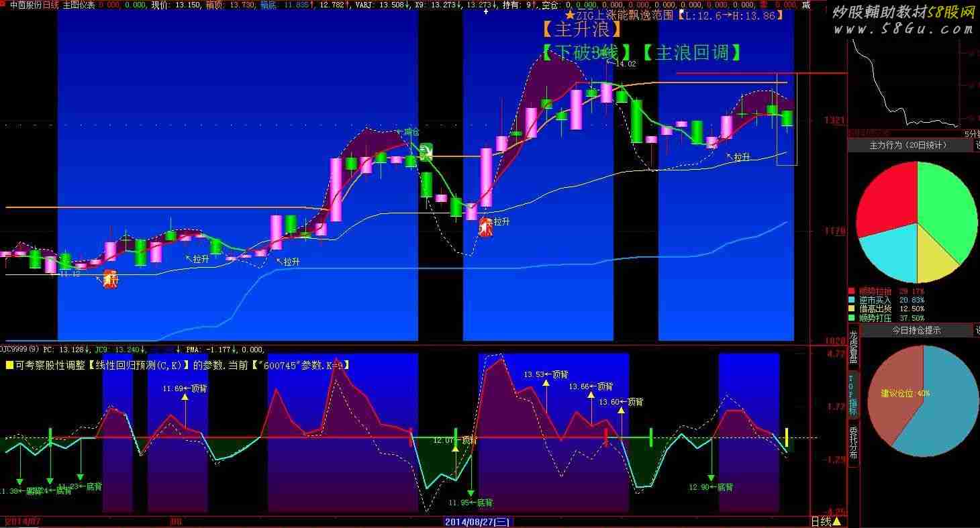This screenshot has width=980, height=528.
Task: Select 日线 period label in title bar
Action: (x=52, y=5)
